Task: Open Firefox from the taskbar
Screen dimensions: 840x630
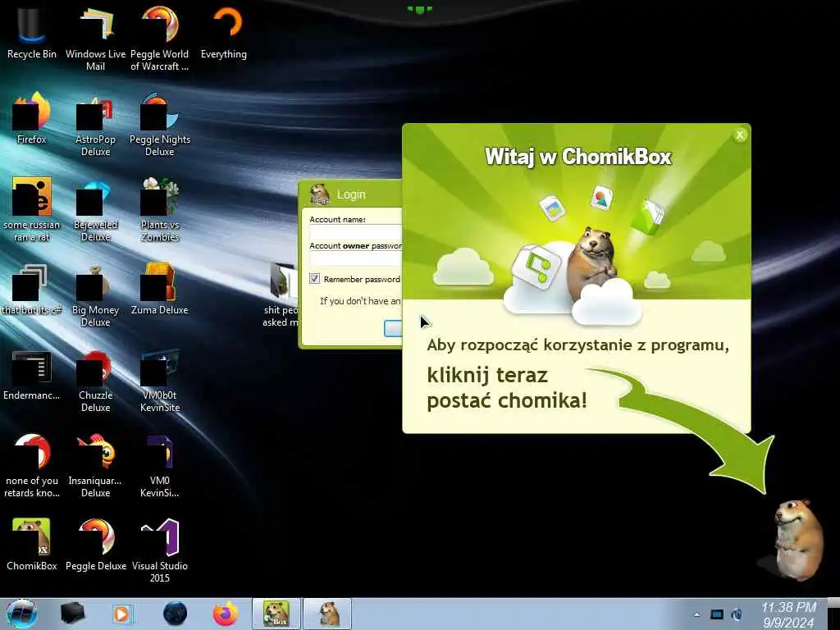Action: pos(226,614)
